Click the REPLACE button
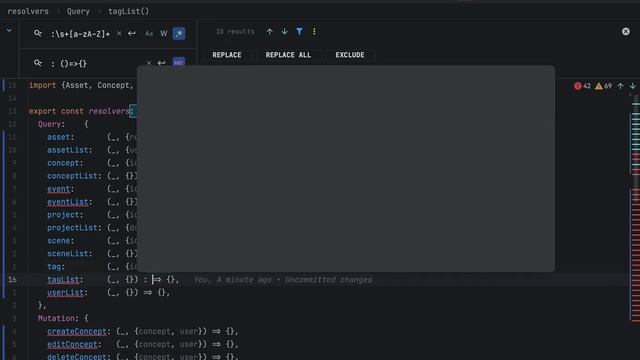The image size is (640, 360). point(227,55)
